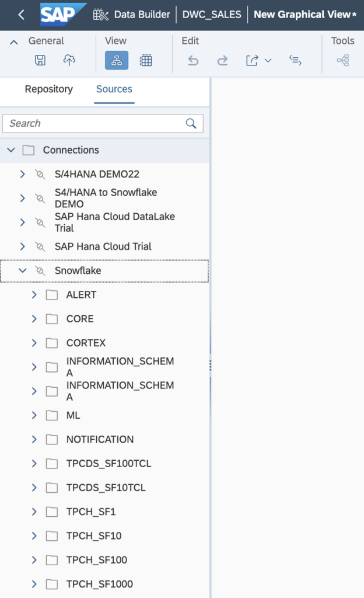
Task: Expand S4/HANA to Snowflake DEMO connection
Action: click(23, 199)
